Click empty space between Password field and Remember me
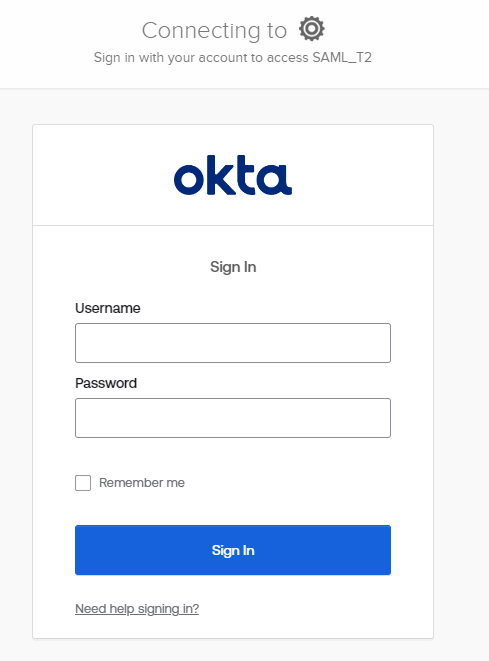 coord(233,456)
